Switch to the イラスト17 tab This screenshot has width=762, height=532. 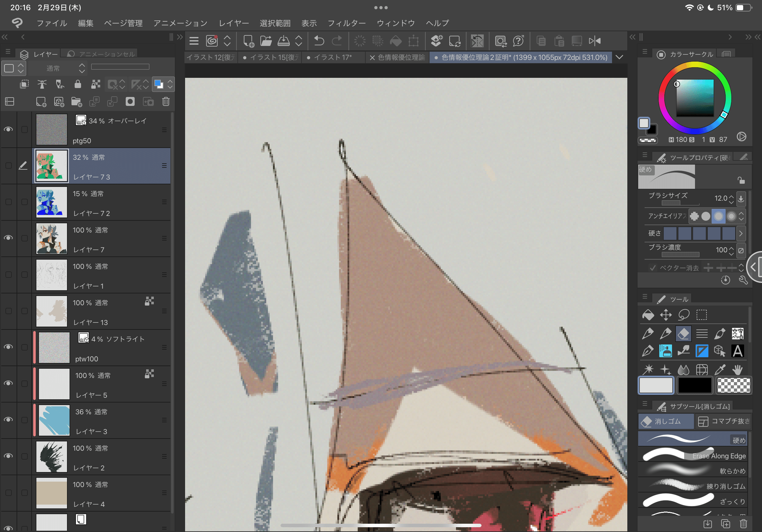(332, 57)
